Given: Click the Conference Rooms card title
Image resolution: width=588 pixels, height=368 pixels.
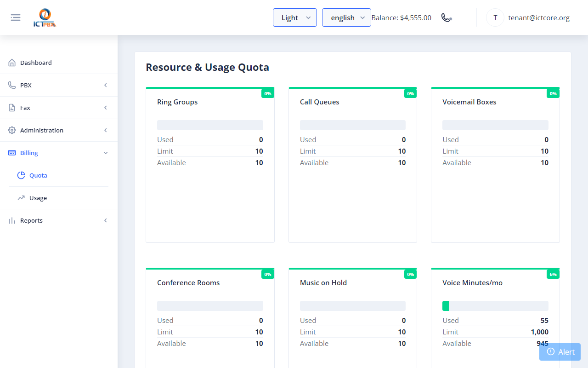Looking at the screenshot, I should (188, 283).
